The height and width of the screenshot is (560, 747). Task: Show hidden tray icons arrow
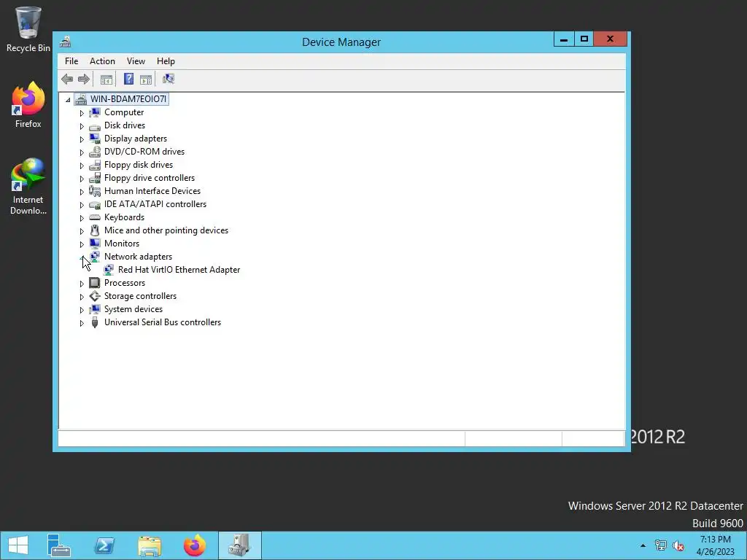[643, 545]
